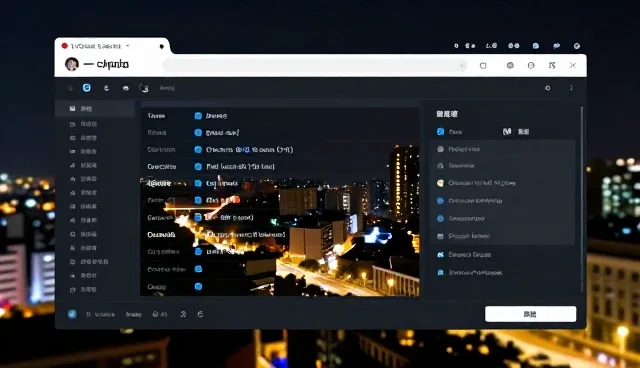Click into the browser address bar

[x=315, y=65]
